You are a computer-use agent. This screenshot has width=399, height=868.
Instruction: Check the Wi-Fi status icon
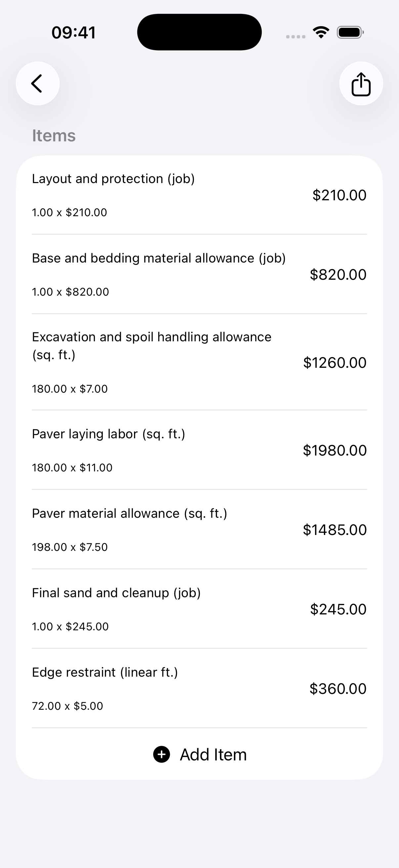pos(321,32)
